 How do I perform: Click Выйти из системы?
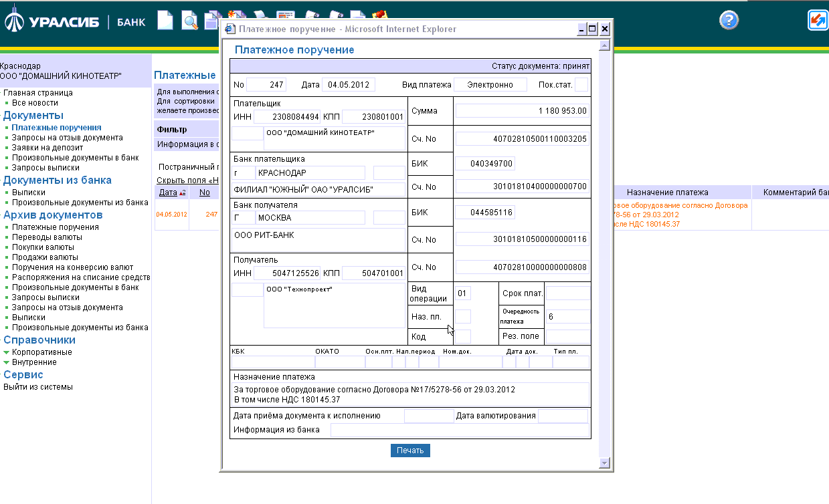point(38,387)
